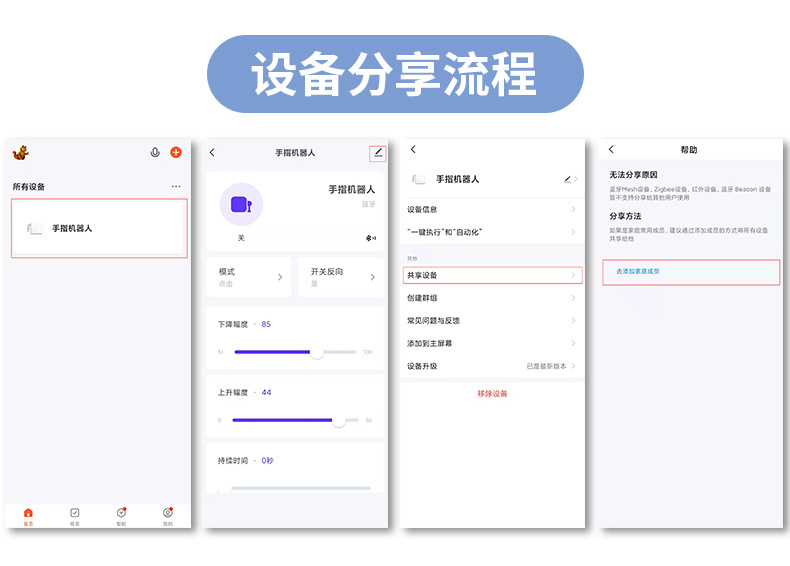Go back from the 帮助 help screen
Screen dimensions: 790x566
(x=611, y=149)
